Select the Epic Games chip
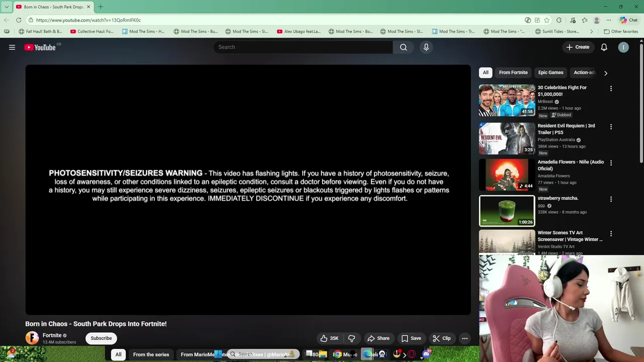 click(x=550, y=72)
